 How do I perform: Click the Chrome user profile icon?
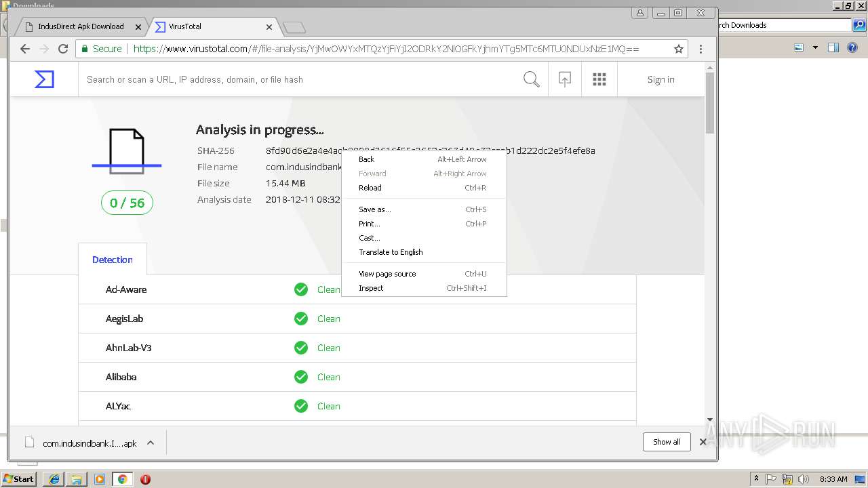click(x=639, y=13)
